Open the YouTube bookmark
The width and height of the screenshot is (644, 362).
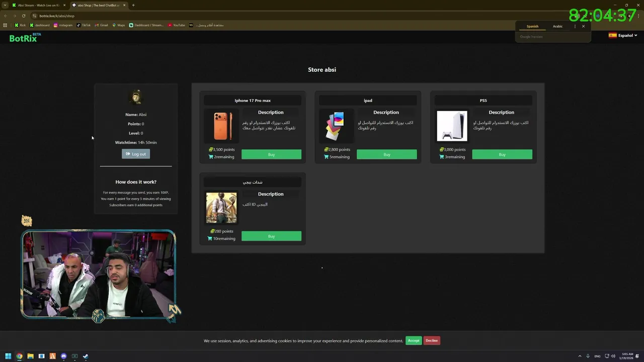click(x=177, y=25)
